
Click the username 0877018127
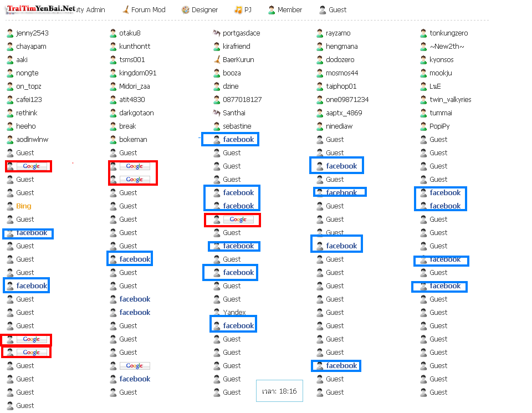click(242, 99)
